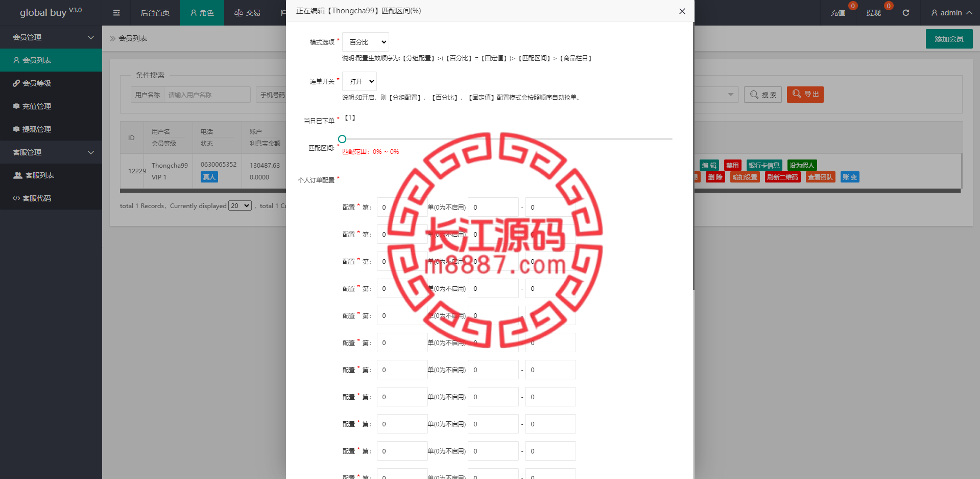The image size is (980, 479).
Task: Open 充值 in the top bar
Action: 838,13
